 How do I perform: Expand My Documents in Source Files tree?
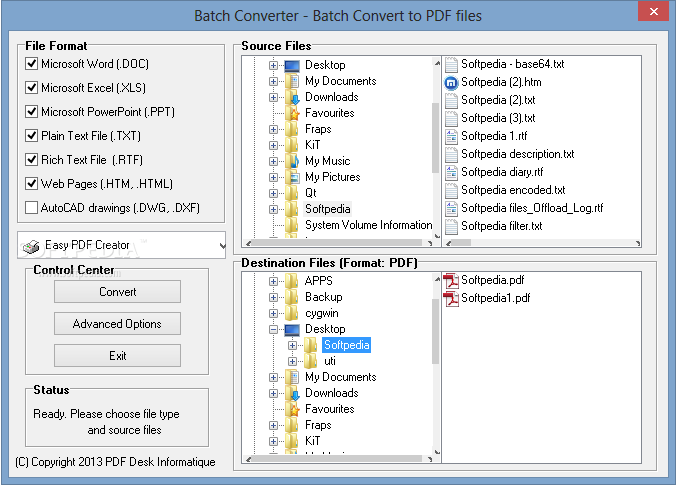[x=273, y=81]
